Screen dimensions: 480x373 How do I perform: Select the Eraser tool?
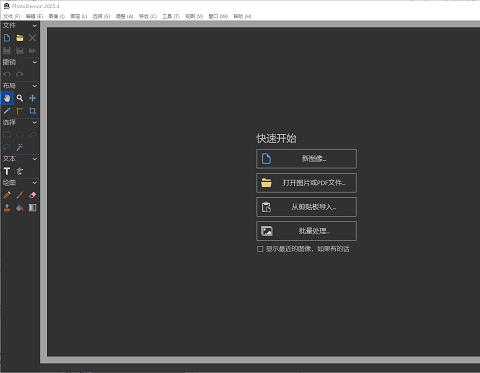tap(32, 195)
